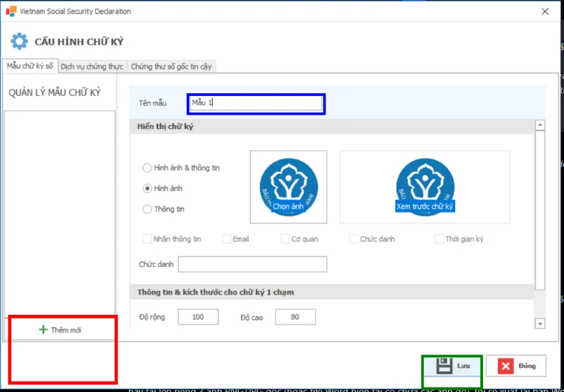Screen dimensions: 564x392
Task: Enable the Nhãn thông tin checkbox
Action: (147, 239)
